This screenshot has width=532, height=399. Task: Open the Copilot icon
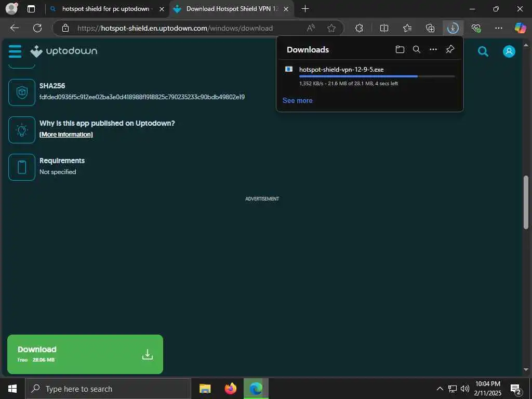coord(520,28)
